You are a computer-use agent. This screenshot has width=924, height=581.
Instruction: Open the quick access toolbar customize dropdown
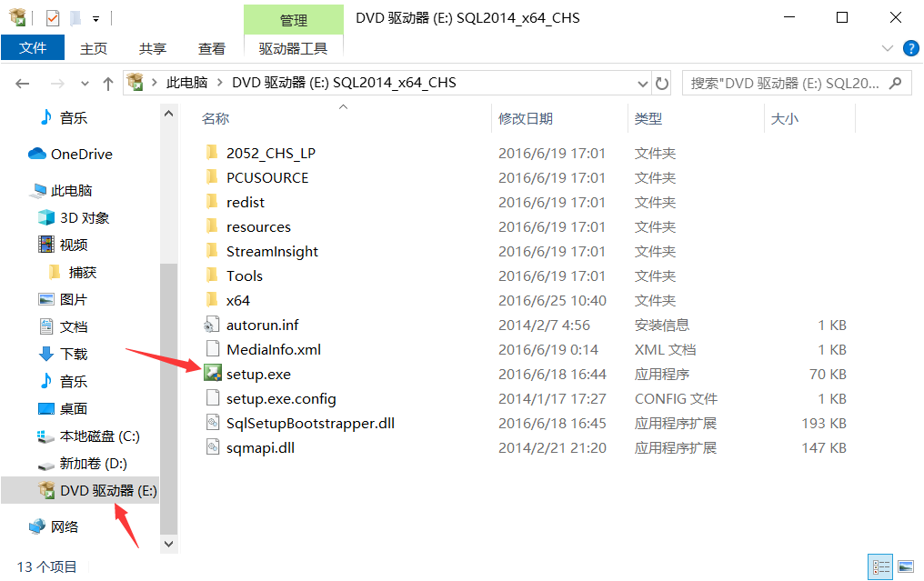(95, 19)
